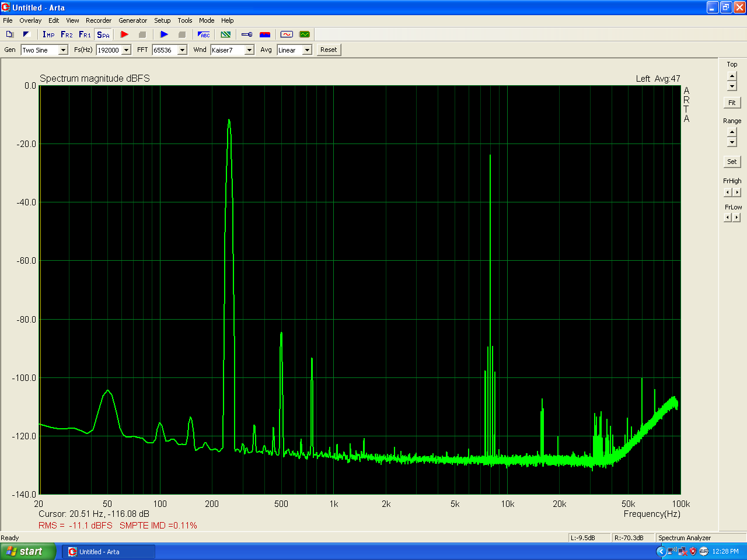The image size is (747, 560).
Task: Click the ARTA application icon in title bar
Action: coord(6,8)
